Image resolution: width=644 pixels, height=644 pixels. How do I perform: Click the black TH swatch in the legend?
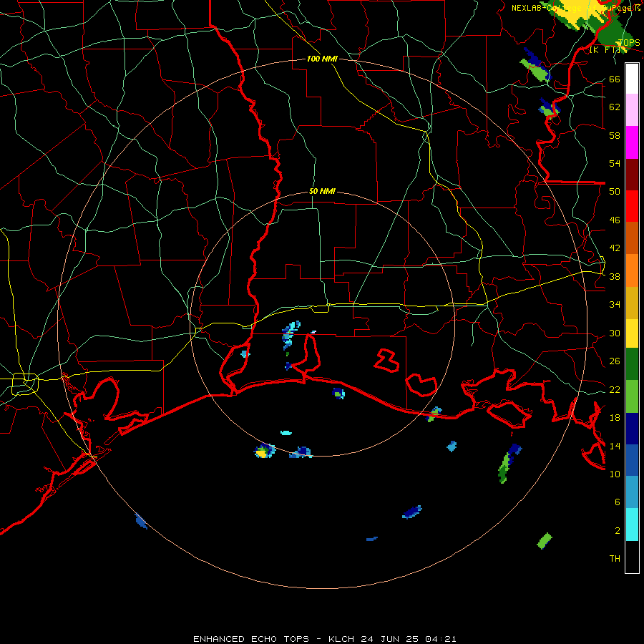tap(632, 557)
